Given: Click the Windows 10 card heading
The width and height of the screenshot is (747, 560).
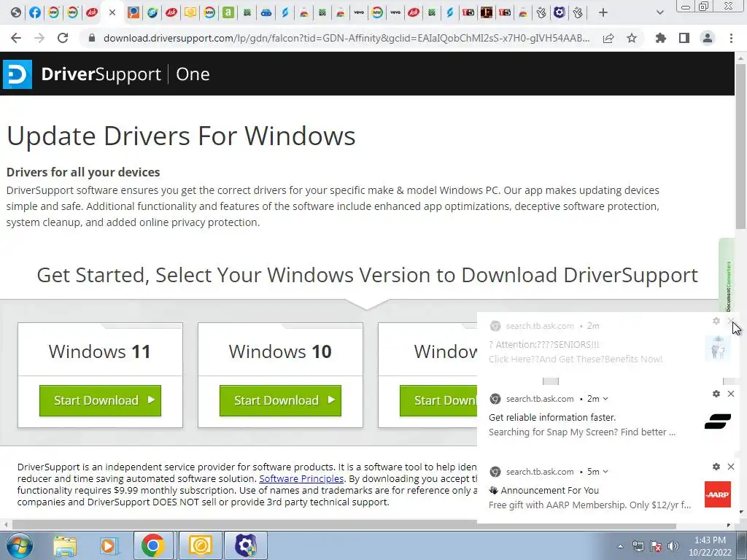Looking at the screenshot, I should [x=280, y=352].
